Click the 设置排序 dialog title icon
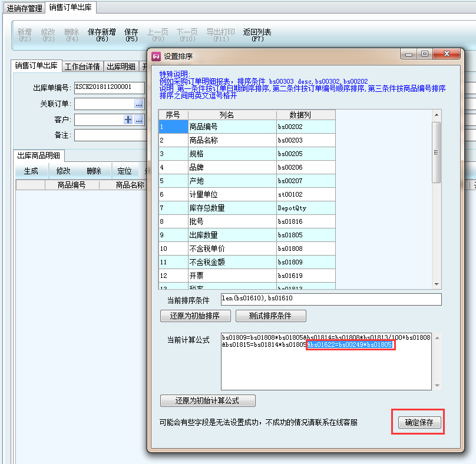This screenshot has width=476, height=464. 156,56
